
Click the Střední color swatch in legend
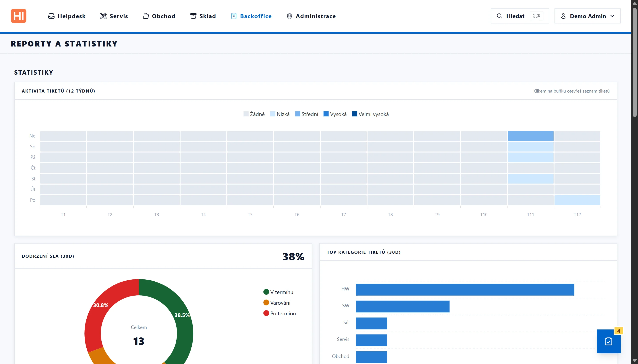297,114
